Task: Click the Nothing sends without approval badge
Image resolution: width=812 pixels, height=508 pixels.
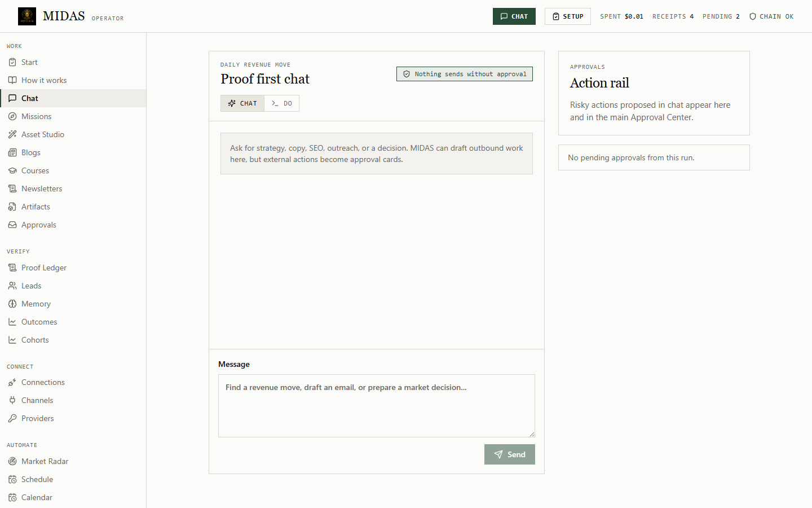Action: 465,74
